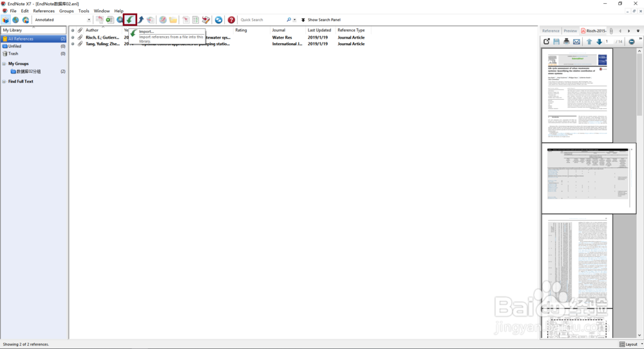Switch to Integrated Library and Online mode
Screen dimensions: 644x349
pyautogui.click(x=26, y=20)
